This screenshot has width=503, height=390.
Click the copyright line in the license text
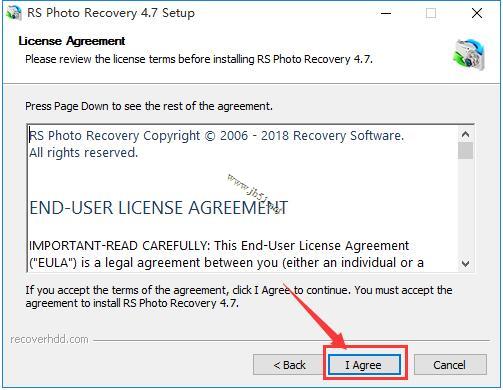216,136
